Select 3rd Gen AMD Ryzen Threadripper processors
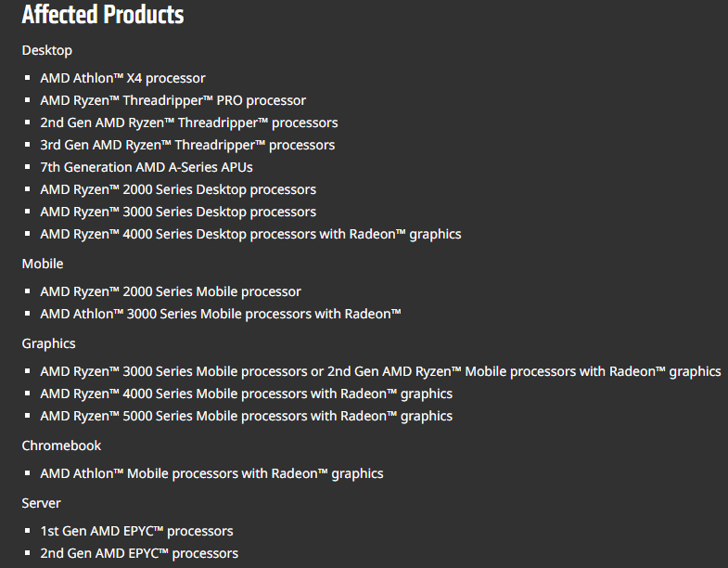The width and height of the screenshot is (728, 568). click(187, 145)
